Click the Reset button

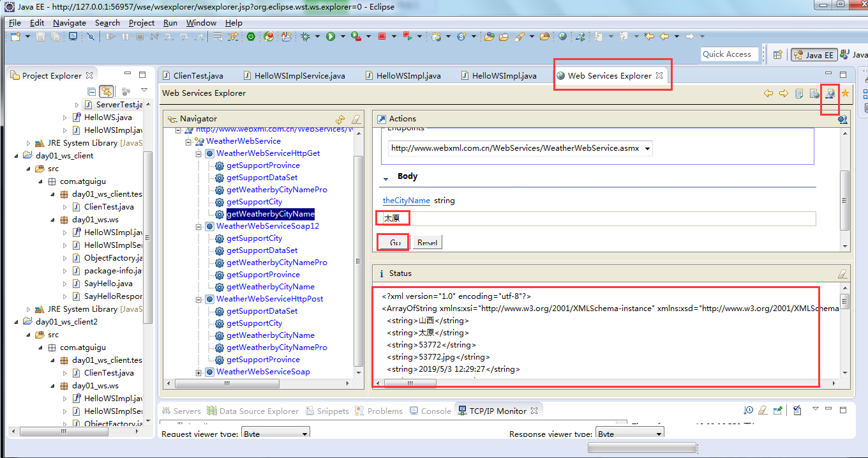(428, 243)
